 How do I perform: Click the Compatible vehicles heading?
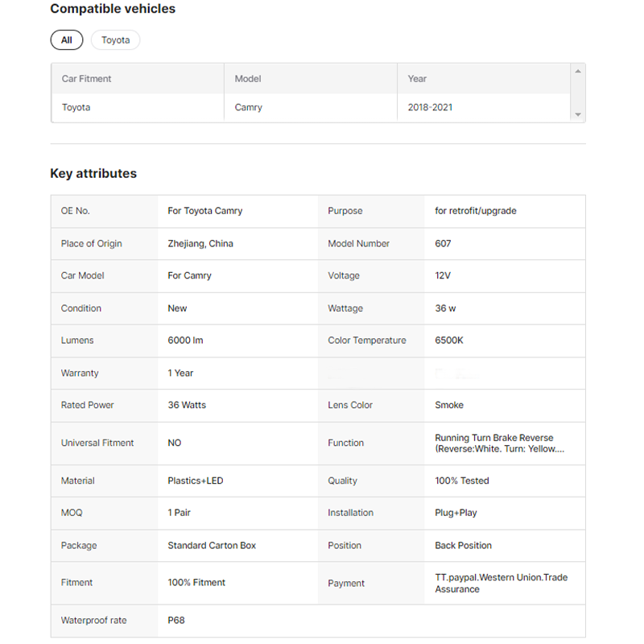(x=113, y=9)
